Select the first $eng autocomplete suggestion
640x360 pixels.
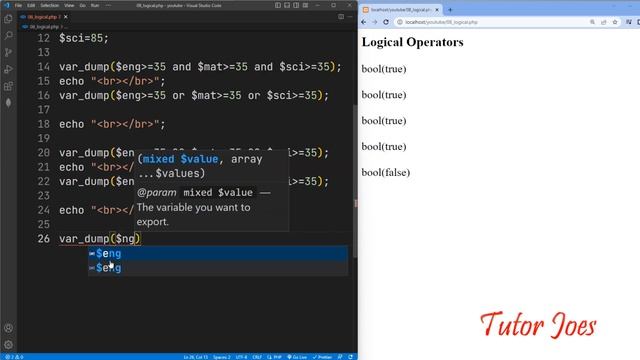tap(218, 253)
